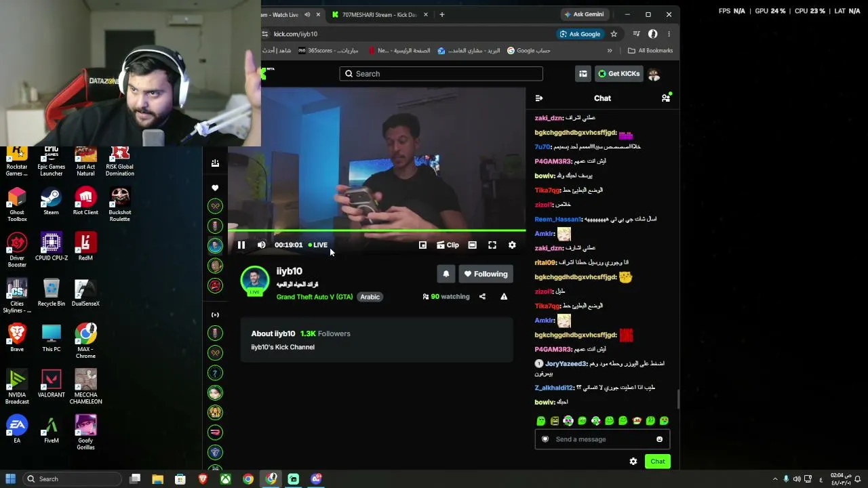Switch to 707MESHARI Stream browser tab

point(380,14)
